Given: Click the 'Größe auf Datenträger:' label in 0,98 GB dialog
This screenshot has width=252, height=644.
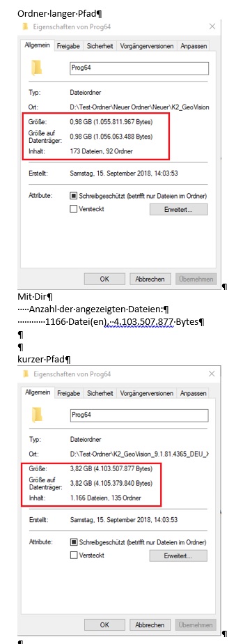Looking at the screenshot, I should [x=45, y=137].
